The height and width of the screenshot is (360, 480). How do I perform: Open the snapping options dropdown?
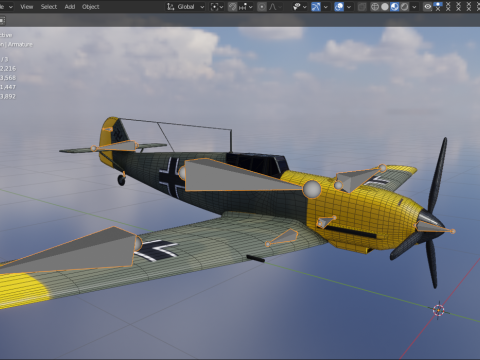pos(246,7)
